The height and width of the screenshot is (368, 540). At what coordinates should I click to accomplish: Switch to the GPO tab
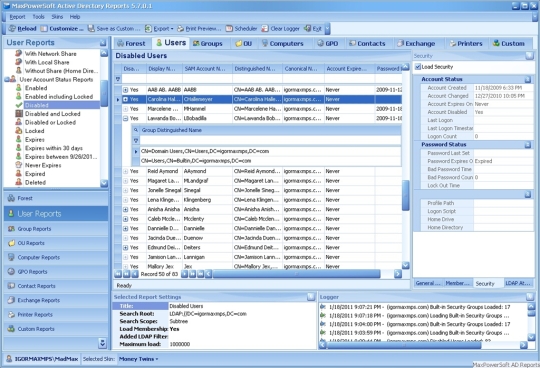[328, 43]
